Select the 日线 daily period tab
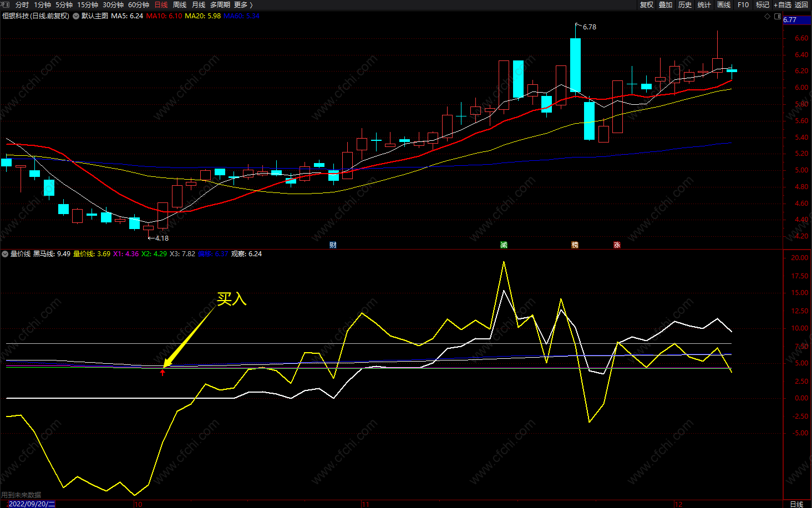 click(161, 4)
